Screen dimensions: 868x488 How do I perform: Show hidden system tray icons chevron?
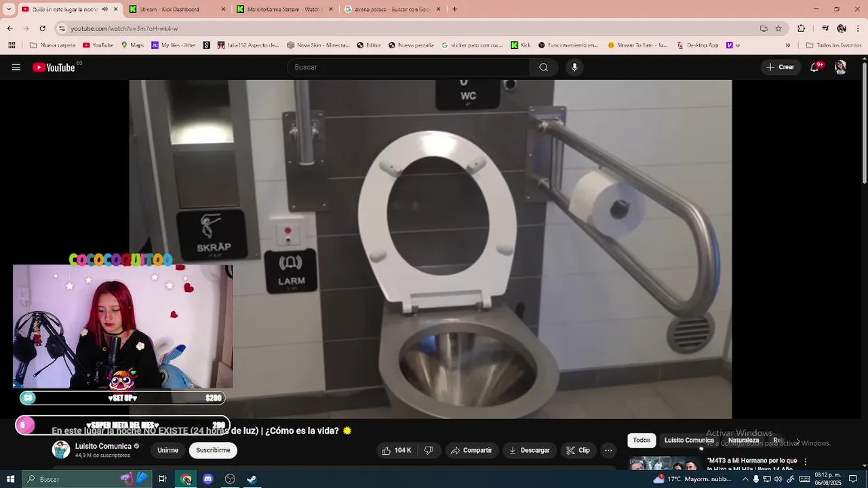coord(745,479)
